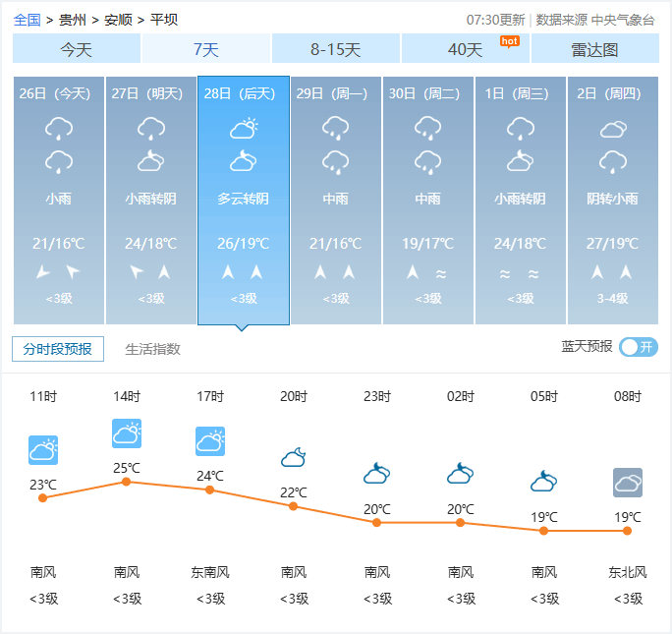Screen dimensions: 672x634
Task: Click the overcast cloud icon on 2日 card
Action: (613, 129)
